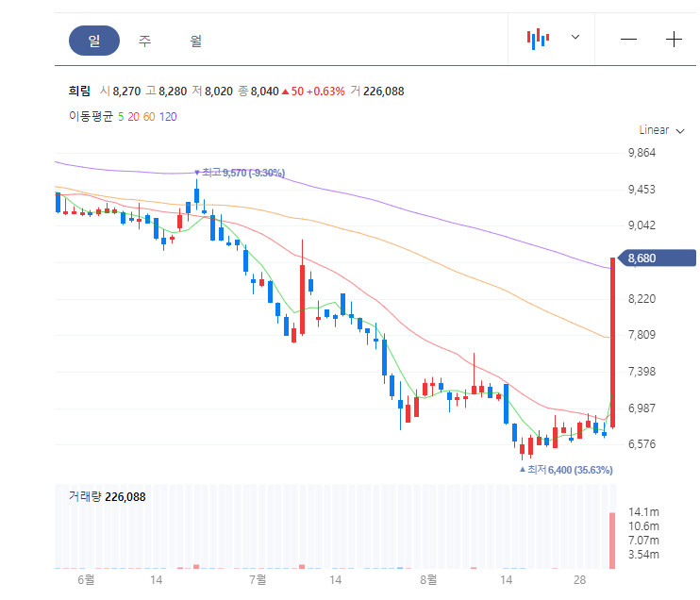Click the 9,042 price axis label
700x600 pixels.
(642, 225)
